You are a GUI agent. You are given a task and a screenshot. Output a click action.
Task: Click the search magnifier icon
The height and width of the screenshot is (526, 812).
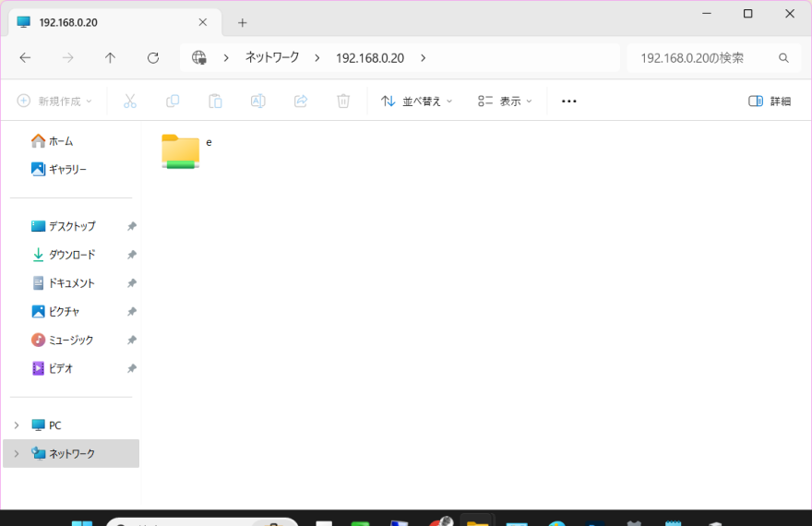(x=783, y=58)
